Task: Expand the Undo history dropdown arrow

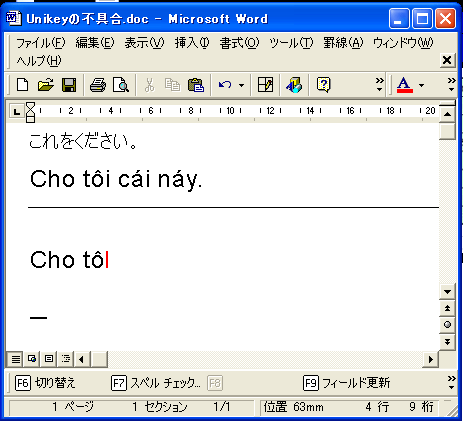Action: (x=241, y=85)
